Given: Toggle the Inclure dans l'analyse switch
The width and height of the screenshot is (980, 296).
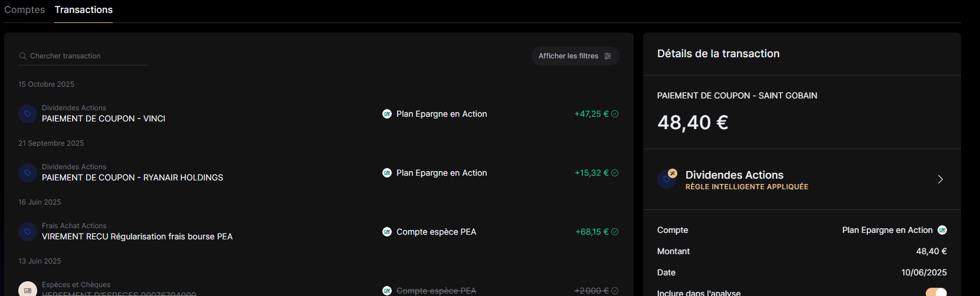Looking at the screenshot, I should (x=936, y=292).
